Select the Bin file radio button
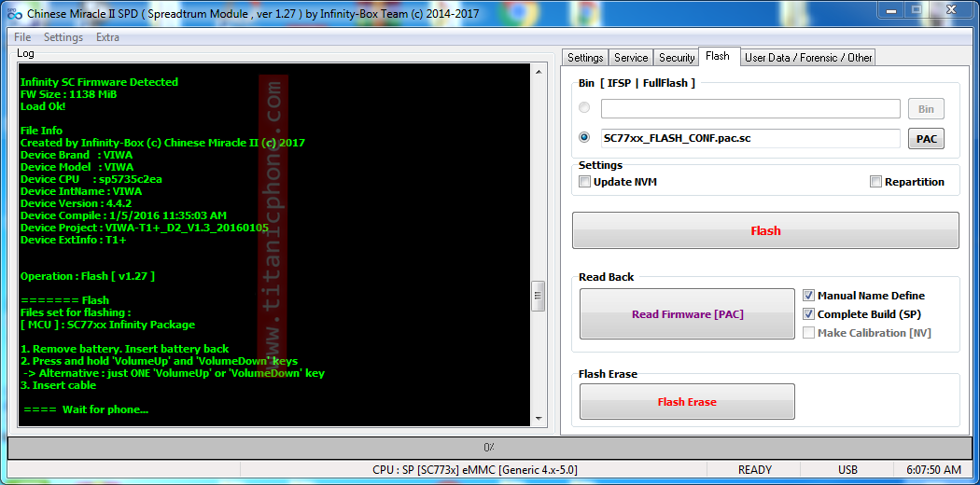 pyautogui.click(x=584, y=108)
